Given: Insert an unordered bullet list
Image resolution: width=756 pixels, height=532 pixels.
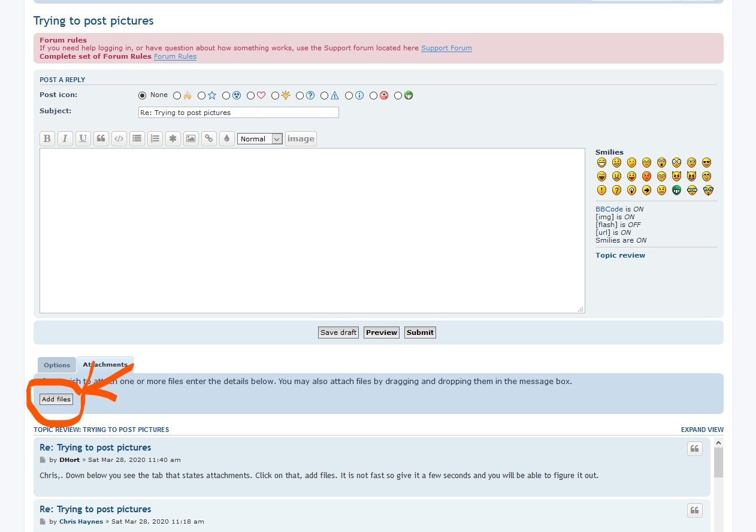Looking at the screenshot, I should [137, 139].
